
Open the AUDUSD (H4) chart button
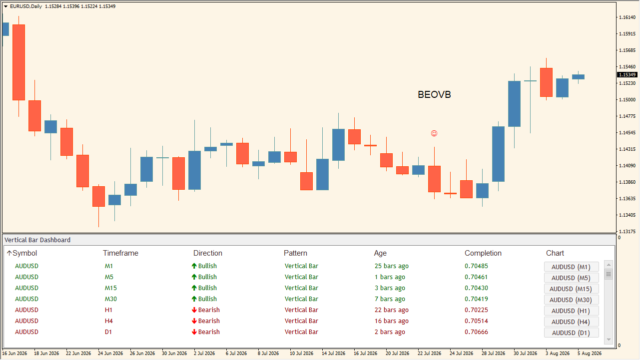(571, 322)
